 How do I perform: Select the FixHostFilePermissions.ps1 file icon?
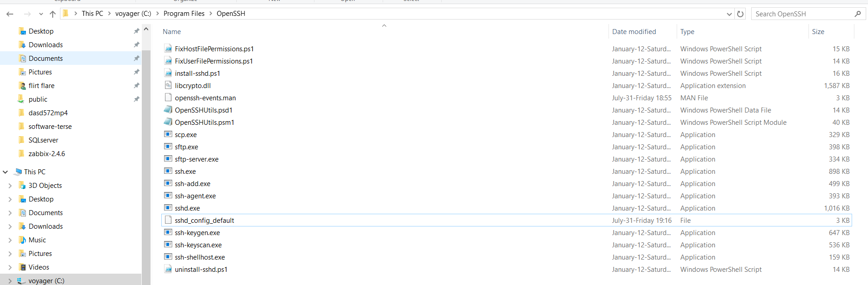[x=168, y=49]
